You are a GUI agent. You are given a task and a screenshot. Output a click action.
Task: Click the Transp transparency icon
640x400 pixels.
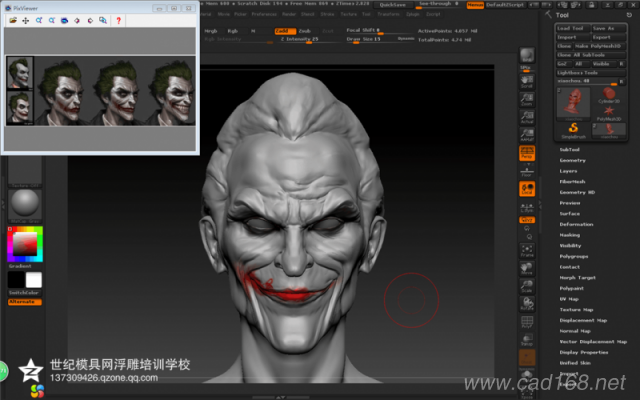tap(527, 340)
